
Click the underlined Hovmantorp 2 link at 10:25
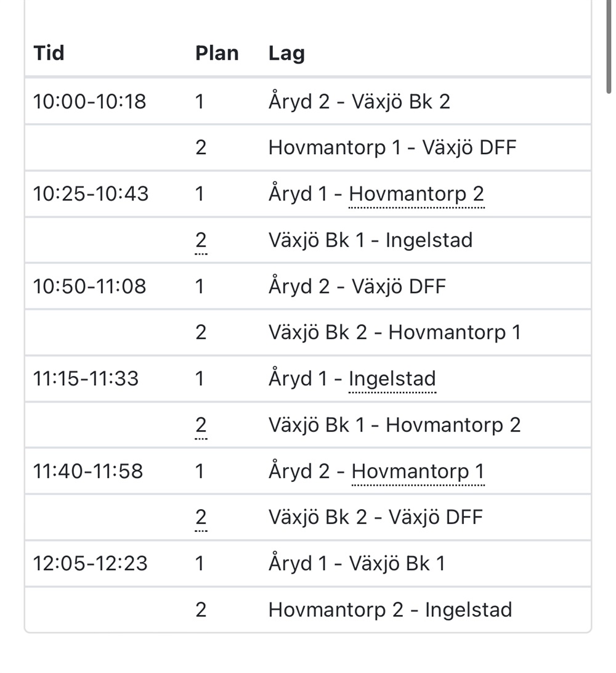click(x=416, y=194)
